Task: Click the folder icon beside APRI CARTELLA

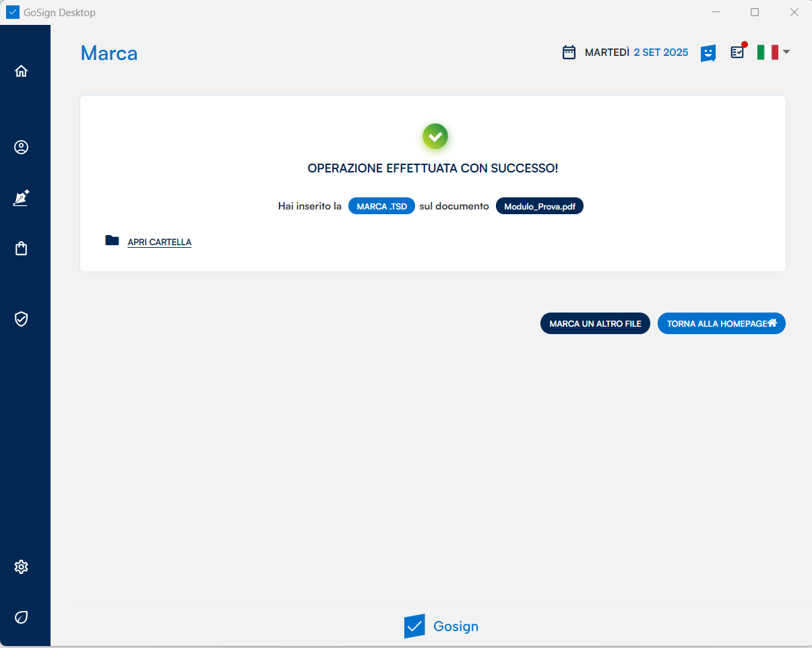Action: (112, 240)
